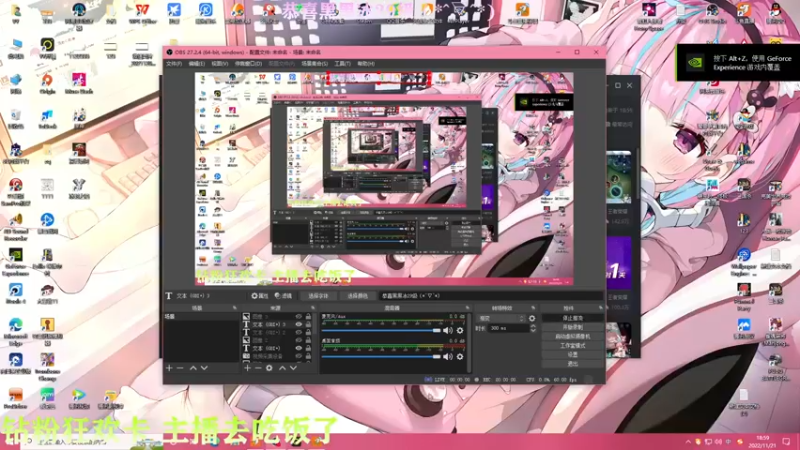
Task: Move scene down in scenes list
Action: pos(204,368)
